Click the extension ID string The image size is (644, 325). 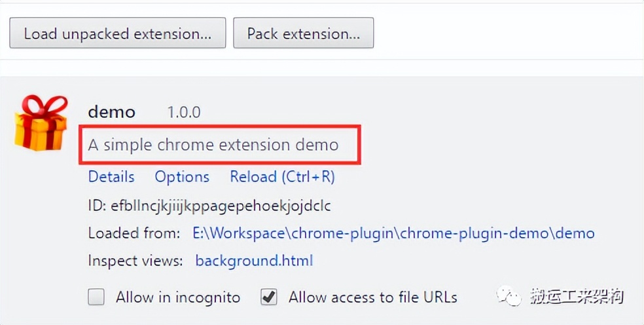click(209, 206)
